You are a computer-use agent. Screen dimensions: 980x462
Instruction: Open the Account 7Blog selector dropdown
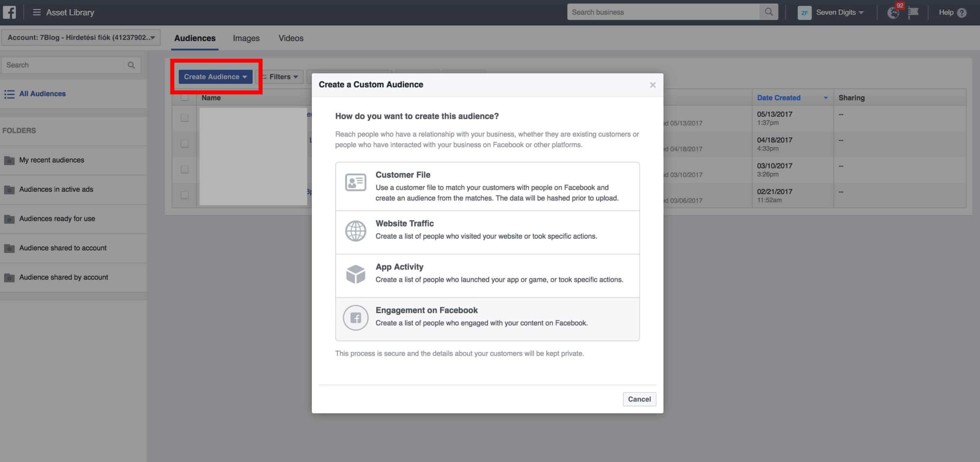(x=81, y=38)
